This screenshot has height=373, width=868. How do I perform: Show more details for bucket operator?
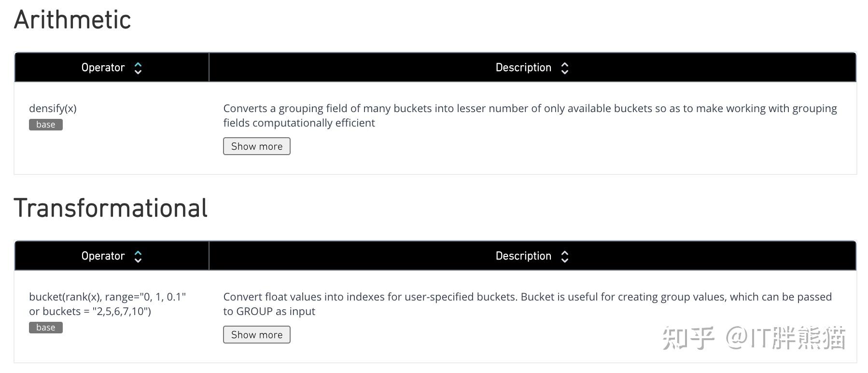coord(257,335)
